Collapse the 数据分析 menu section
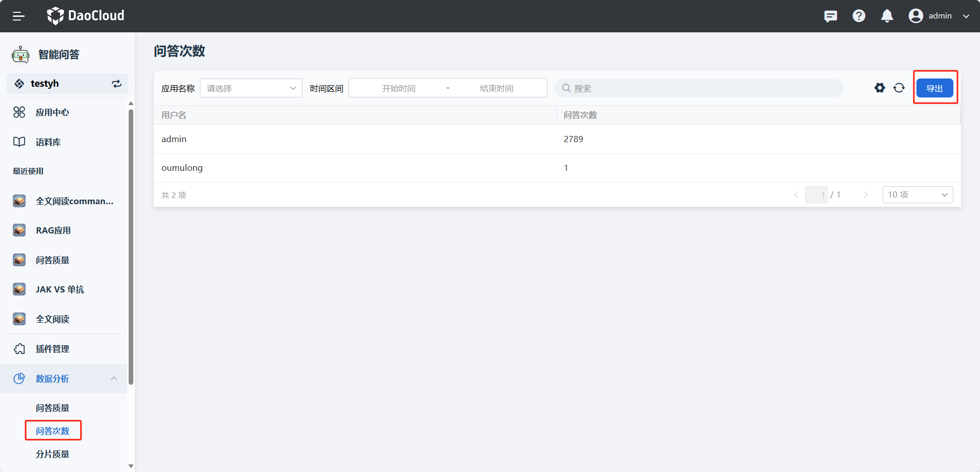Viewport: 980px width, 472px height. point(114,379)
